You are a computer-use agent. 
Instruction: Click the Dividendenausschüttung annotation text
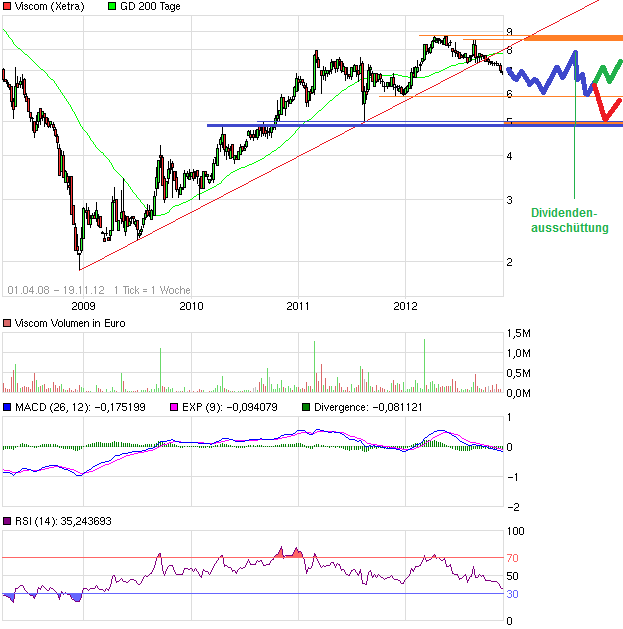(569, 220)
